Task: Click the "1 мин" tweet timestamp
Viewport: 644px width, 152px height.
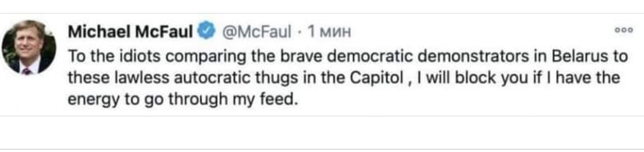Action: [330, 32]
